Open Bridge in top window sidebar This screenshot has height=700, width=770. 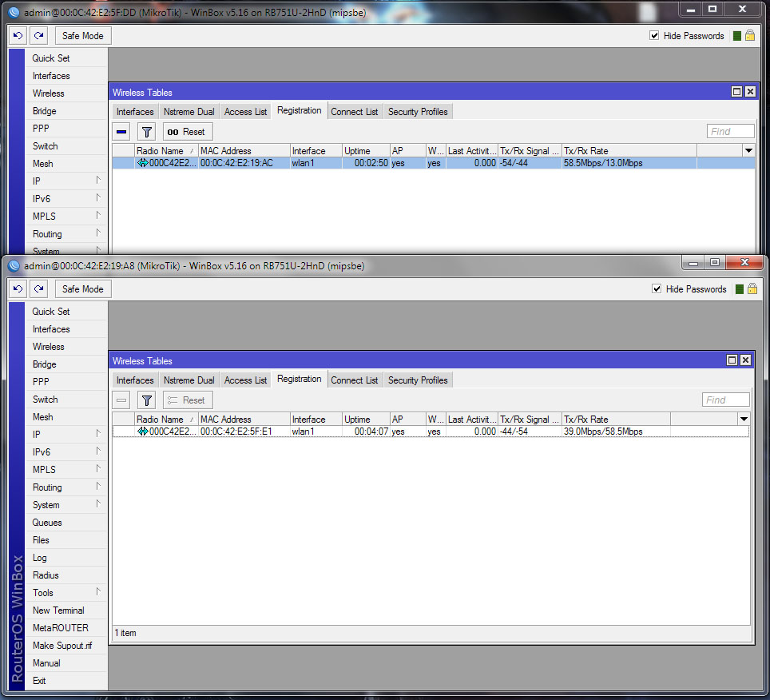44,110
